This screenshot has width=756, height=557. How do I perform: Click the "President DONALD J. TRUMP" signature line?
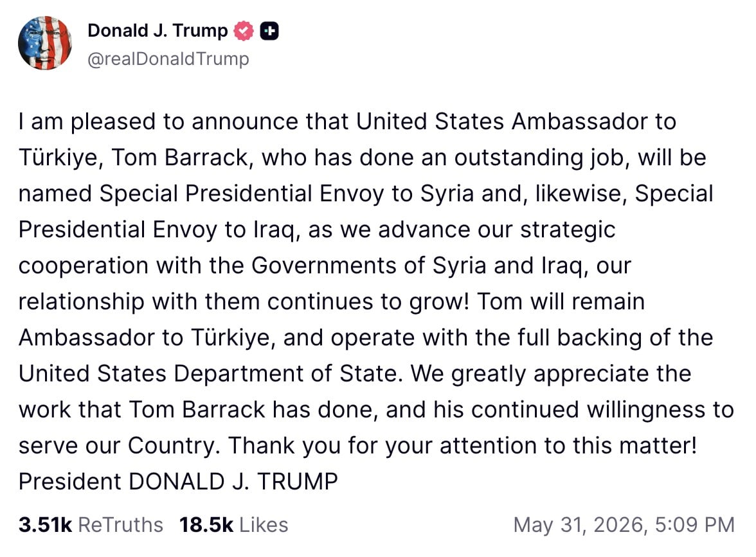click(x=179, y=482)
